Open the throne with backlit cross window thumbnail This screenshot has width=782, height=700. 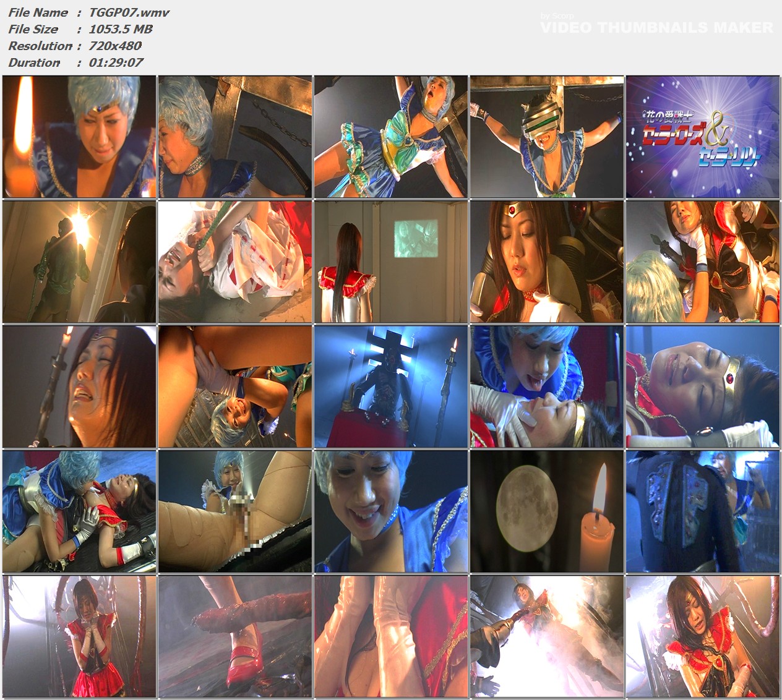[391, 386]
